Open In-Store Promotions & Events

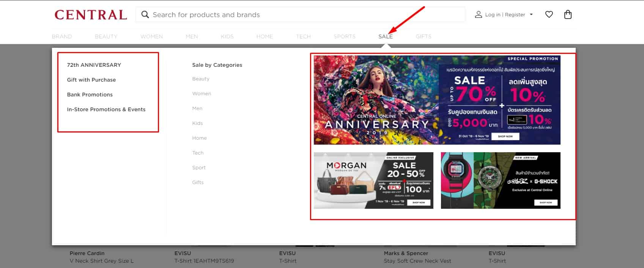[x=106, y=109]
